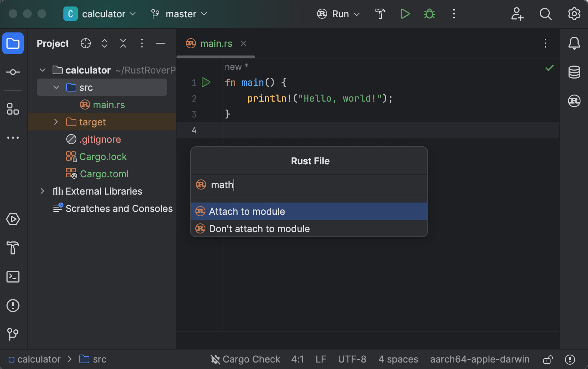Viewport: 588px width, 369px height.
Task: Toggle the Cargo Check status widget
Action: click(x=245, y=359)
